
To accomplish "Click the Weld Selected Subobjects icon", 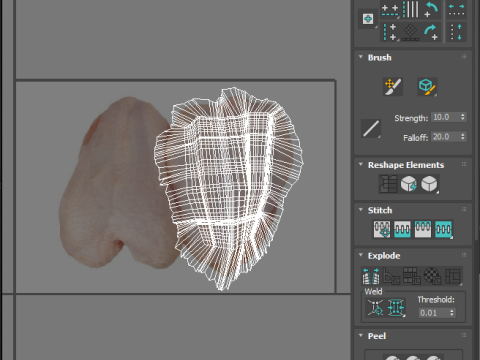I will tap(396, 308).
